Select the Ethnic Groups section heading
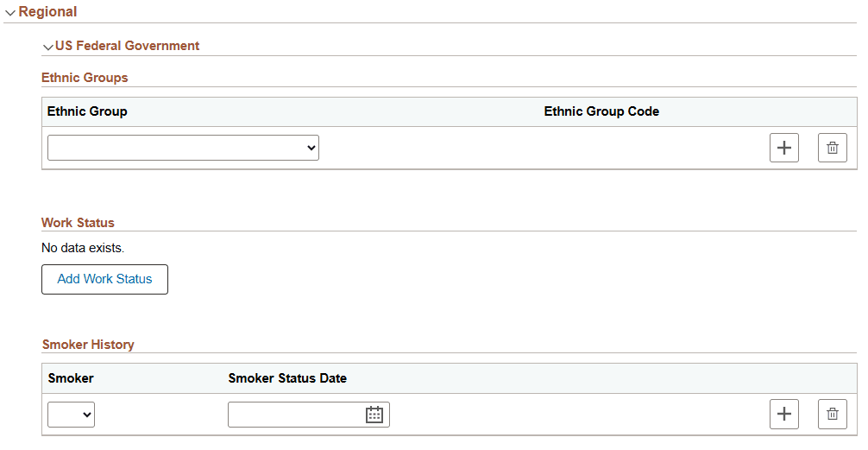Image resolution: width=868 pixels, height=450 pixels. pyautogui.click(x=85, y=78)
